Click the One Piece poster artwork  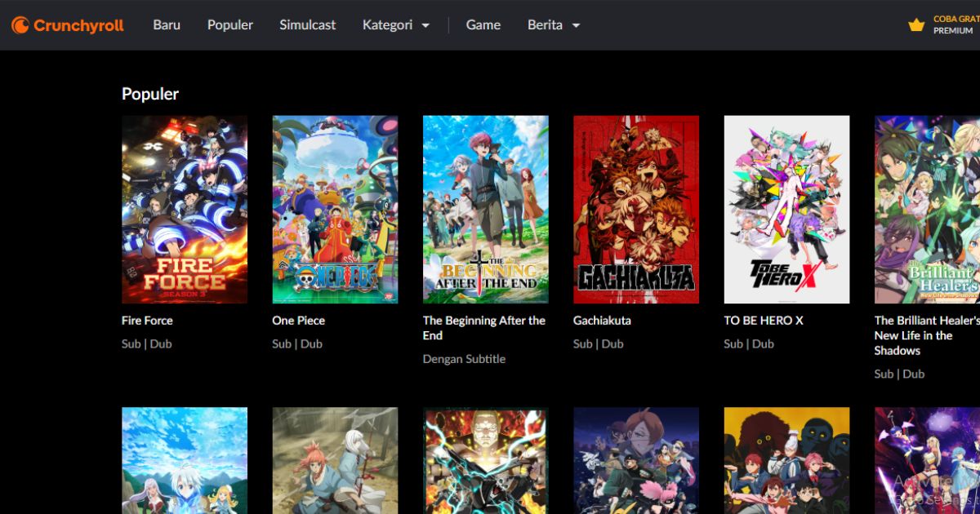pos(335,209)
